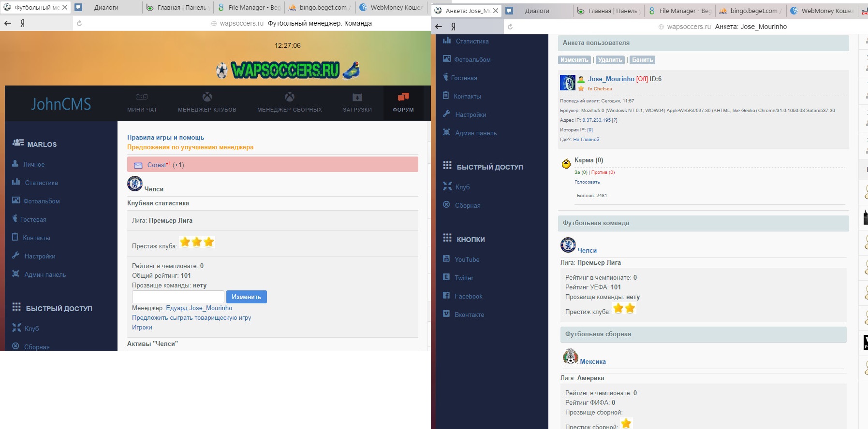This screenshot has width=868, height=429.
Task: Open МИНИ ЧАТ in the top navigation
Action: point(142,103)
